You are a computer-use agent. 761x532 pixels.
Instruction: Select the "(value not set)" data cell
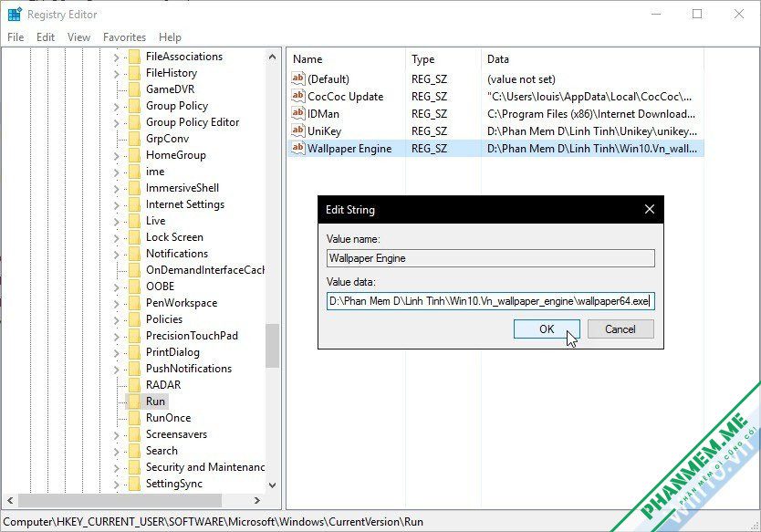(521, 79)
